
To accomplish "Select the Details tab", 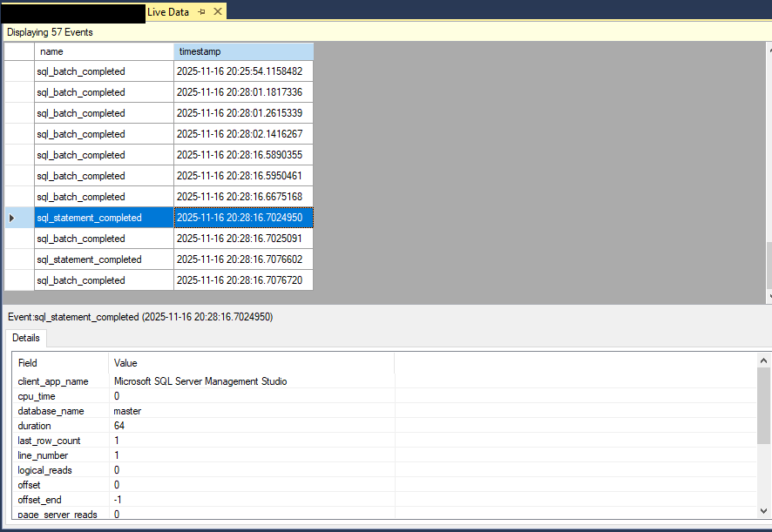I will coord(25,338).
